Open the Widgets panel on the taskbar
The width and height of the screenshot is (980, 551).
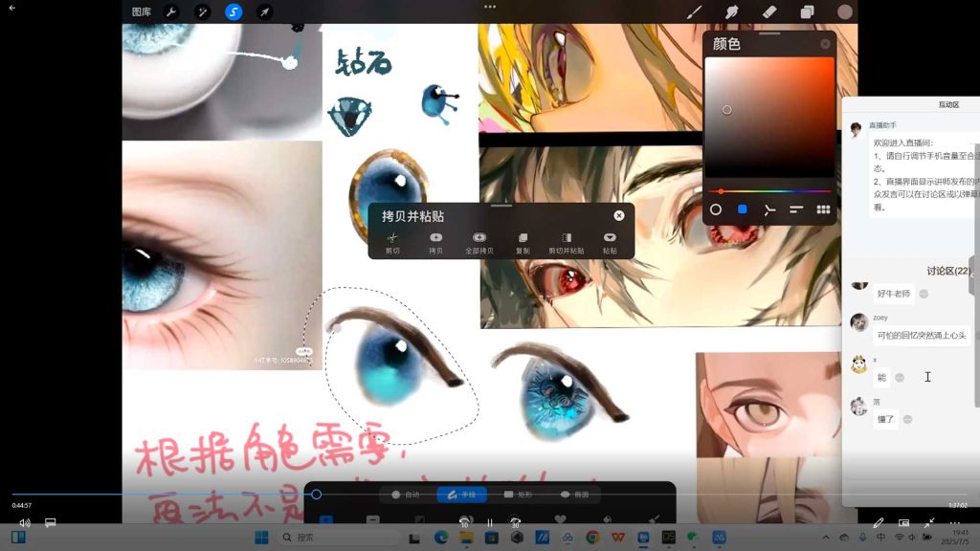click(x=18, y=538)
